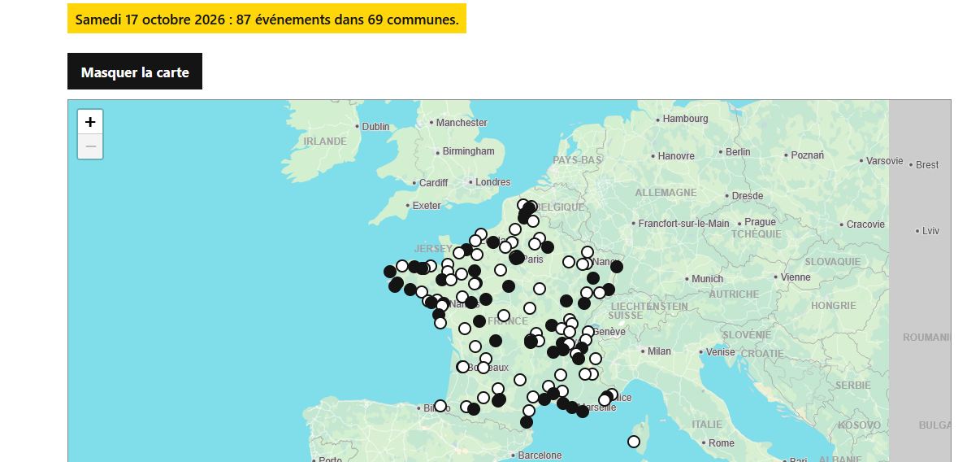Click the HONGRIE country label
Screen dimensions: 980x462
(x=833, y=306)
